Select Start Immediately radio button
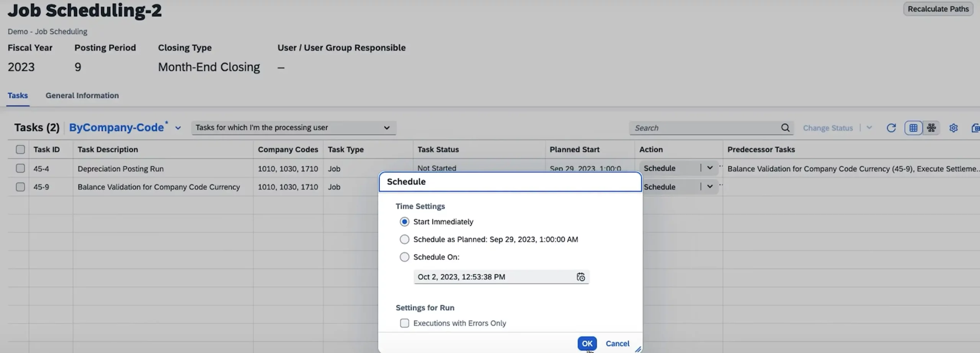This screenshot has height=353, width=980. coord(404,222)
